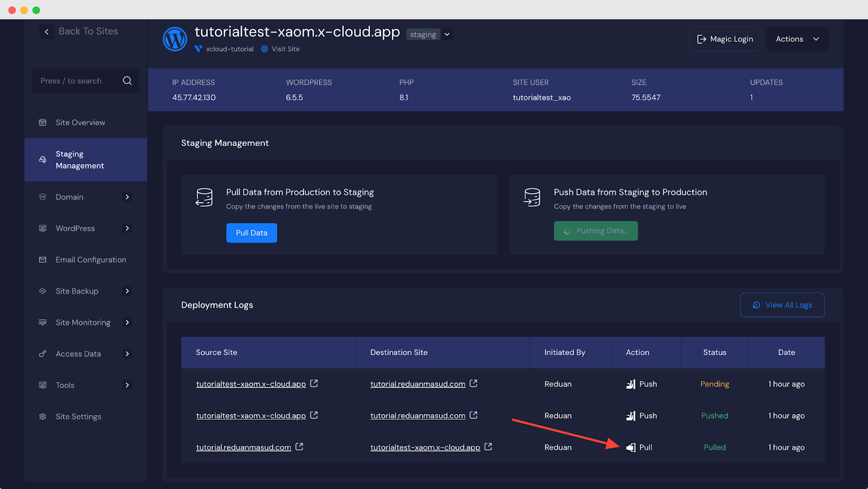Viewport: 868px width, 489px height.
Task: Click the Pull Data database icon
Action: point(205,198)
